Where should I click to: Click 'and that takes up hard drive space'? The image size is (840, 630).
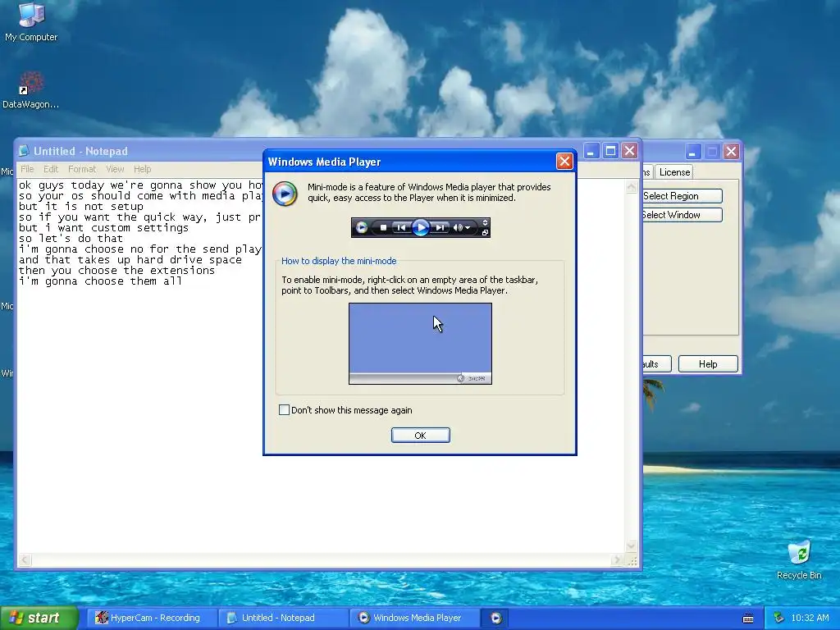point(130,260)
